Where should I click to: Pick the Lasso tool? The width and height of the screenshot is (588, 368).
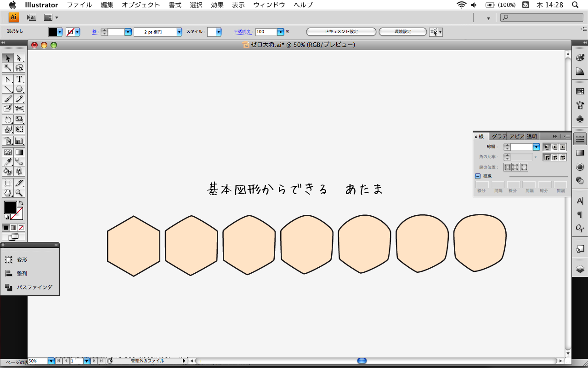[19, 68]
